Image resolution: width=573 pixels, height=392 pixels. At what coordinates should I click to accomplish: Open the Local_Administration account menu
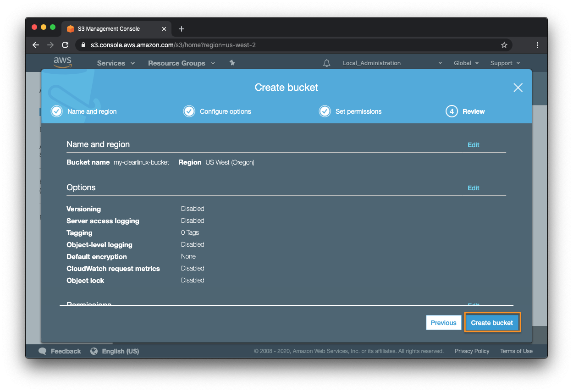pos(392,63)
